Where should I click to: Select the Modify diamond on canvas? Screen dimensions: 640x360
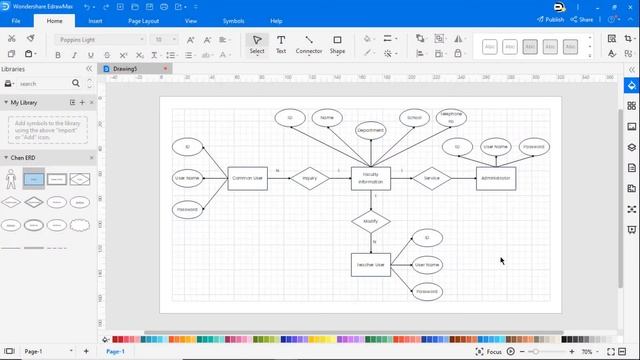click(371, 222)
